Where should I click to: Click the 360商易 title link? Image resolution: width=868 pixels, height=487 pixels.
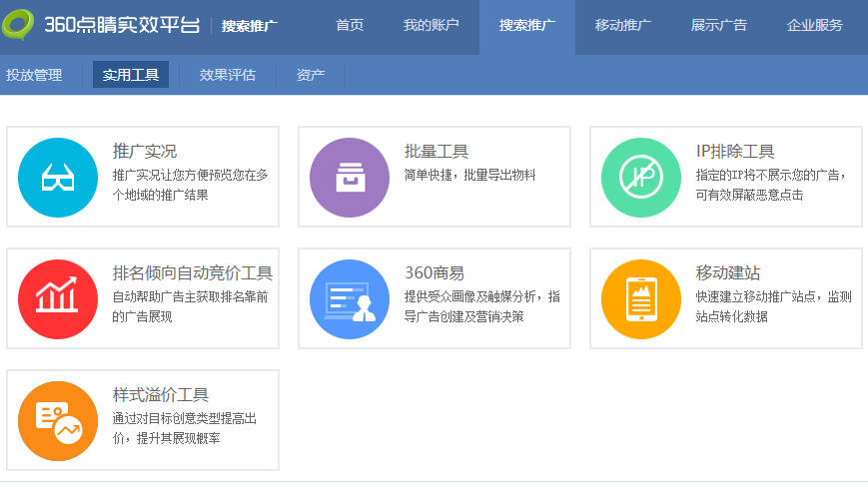click(434, 272)
